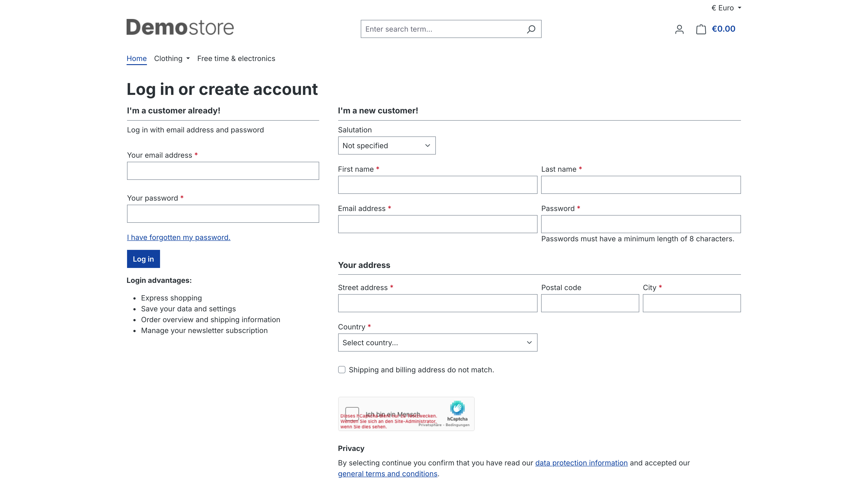Expand the Clothing menu
The width and height of the screenshot is (868, 488).
point(172,59)
